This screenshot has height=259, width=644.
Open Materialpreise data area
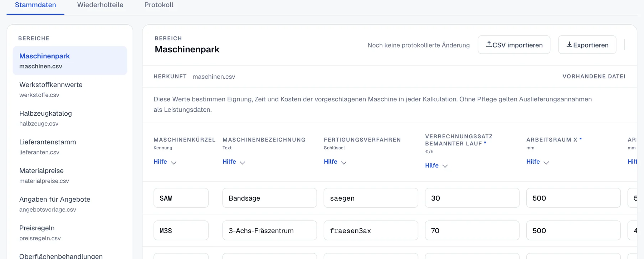[x=70, y=175]
